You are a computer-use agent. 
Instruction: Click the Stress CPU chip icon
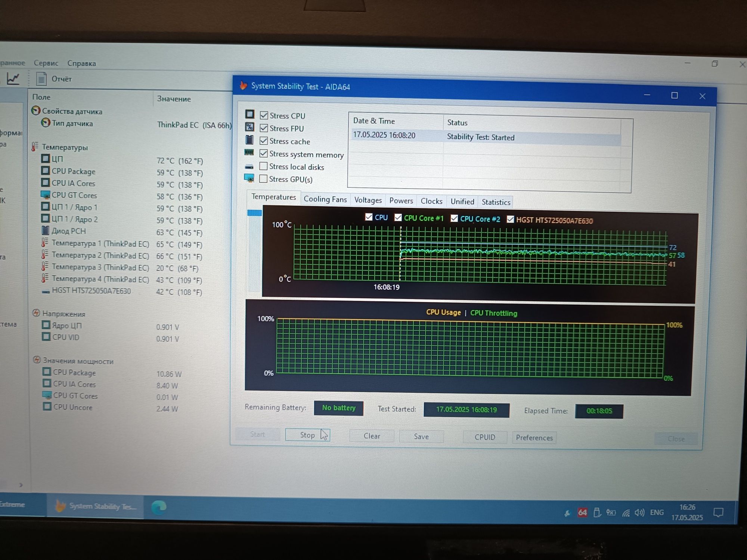point(249,114)
